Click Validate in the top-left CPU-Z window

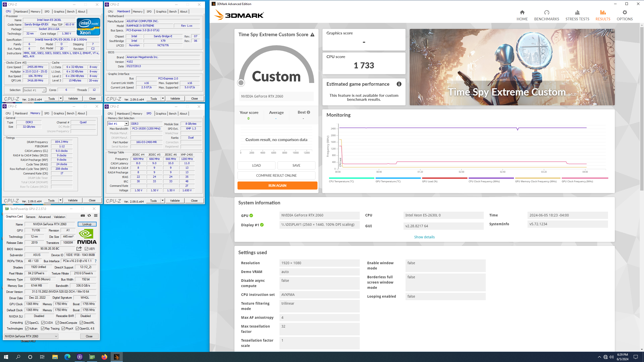[73, 99]
